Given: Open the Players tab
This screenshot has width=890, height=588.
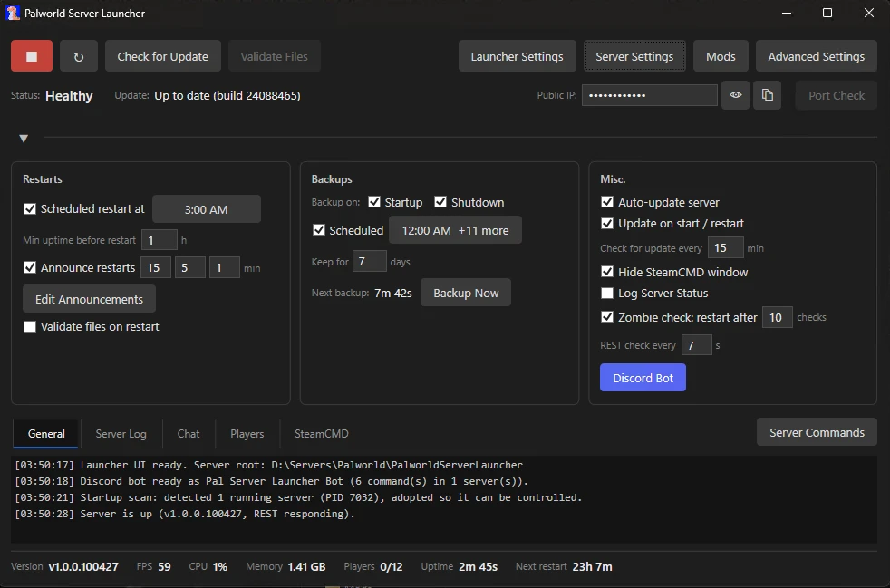Looking at the screenshot, I should click(247, 434).
